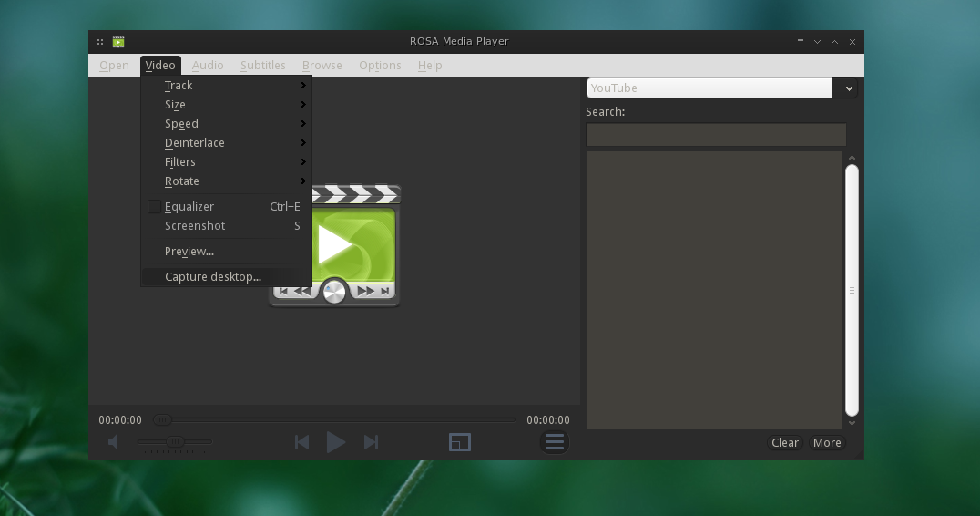Viewport: 980px width, 516px height.
Task: Open the Browse menu
Action: (x=322, y=65)
